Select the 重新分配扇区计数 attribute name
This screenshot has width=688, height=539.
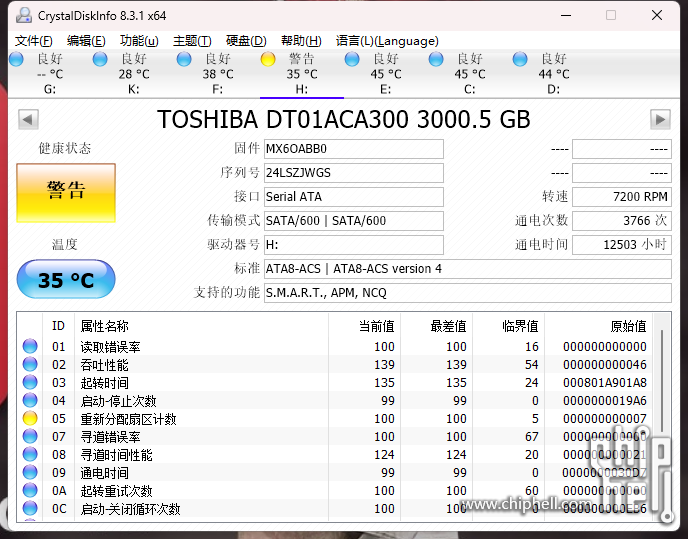[129, 419]
